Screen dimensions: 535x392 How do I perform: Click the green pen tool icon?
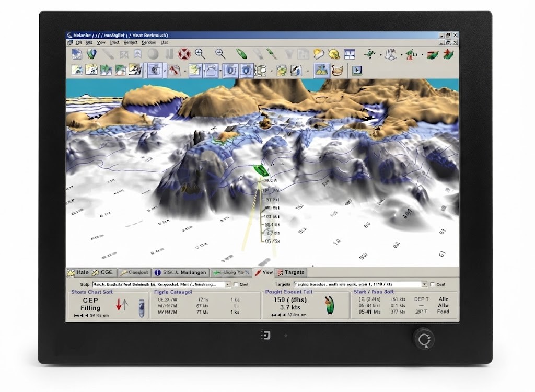pyautogui.click(x=271, y=54)
